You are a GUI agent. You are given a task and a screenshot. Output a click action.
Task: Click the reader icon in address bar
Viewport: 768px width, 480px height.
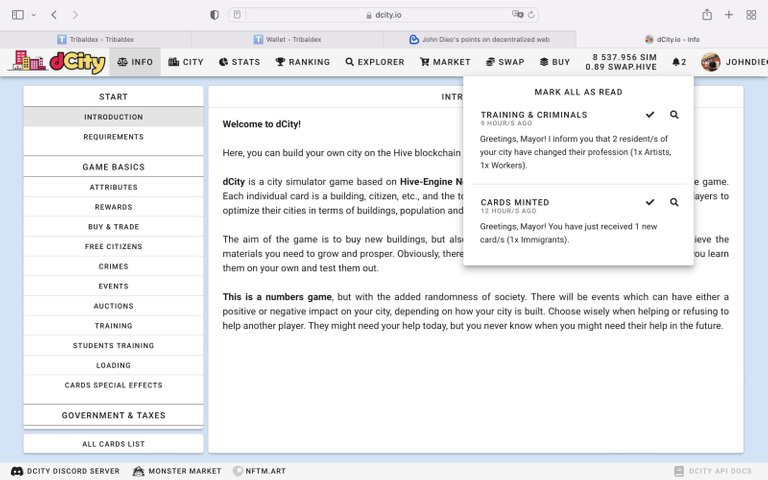(237, 15)
